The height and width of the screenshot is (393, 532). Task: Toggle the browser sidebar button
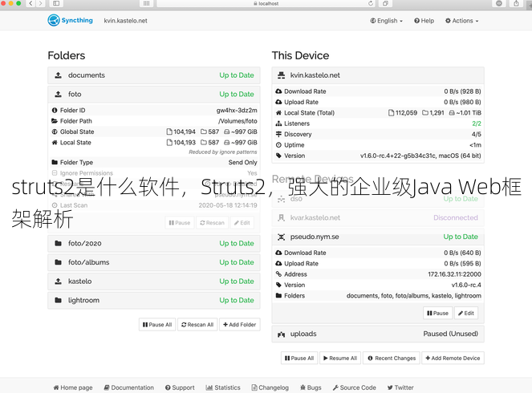tap(56, 3)
